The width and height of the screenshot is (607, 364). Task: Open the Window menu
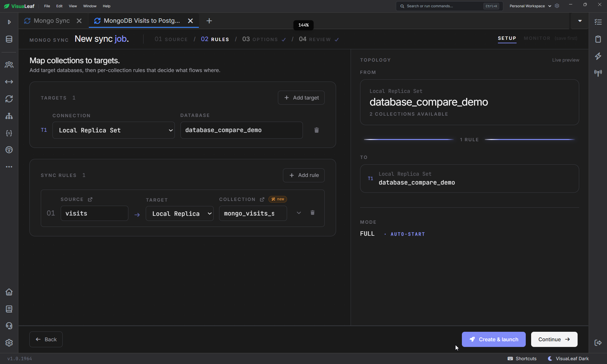(x=90, y=6)
